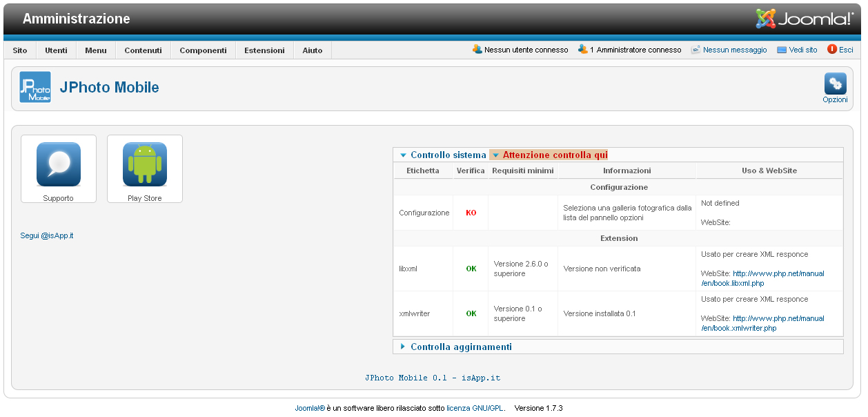Screen dimensions: 868x417
Task: Click the Joomla! logo
Action: (x=805, y=19)
